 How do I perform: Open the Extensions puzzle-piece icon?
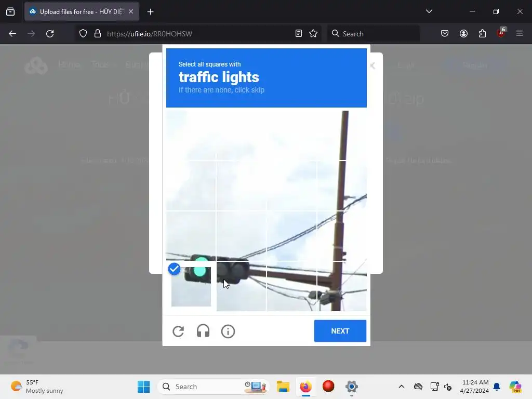tap(482, 34)
